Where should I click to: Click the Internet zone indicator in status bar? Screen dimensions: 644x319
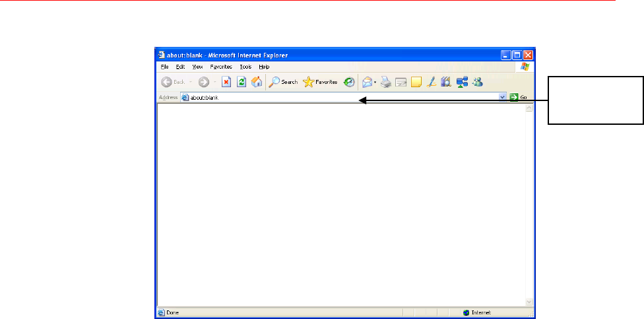pos(477,312)
